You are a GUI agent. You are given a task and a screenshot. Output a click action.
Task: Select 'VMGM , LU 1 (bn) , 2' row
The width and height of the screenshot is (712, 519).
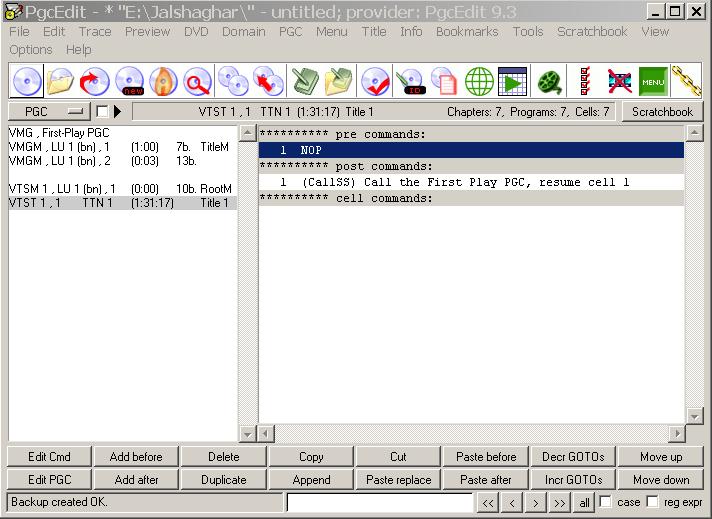tap(123, 161)
